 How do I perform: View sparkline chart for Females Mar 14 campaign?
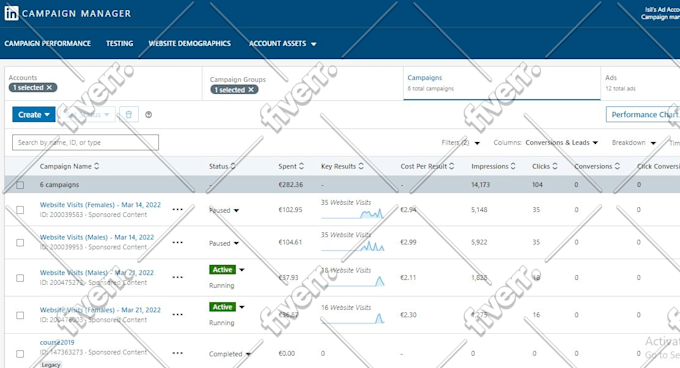pos(353,214)
